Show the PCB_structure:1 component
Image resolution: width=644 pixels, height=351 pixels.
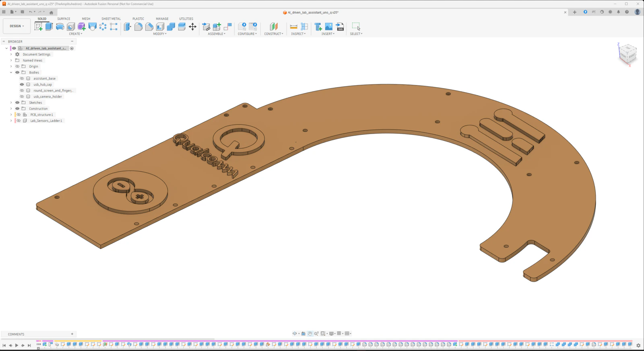19,115
